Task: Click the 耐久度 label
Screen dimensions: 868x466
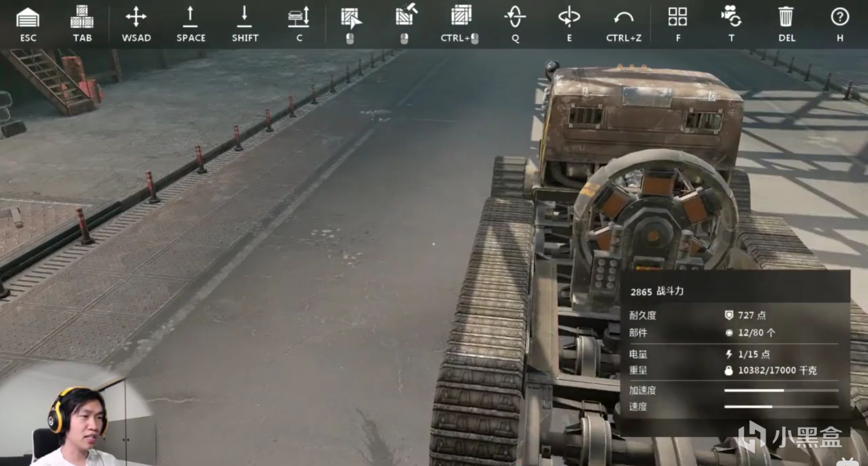Action: [642, 315]
